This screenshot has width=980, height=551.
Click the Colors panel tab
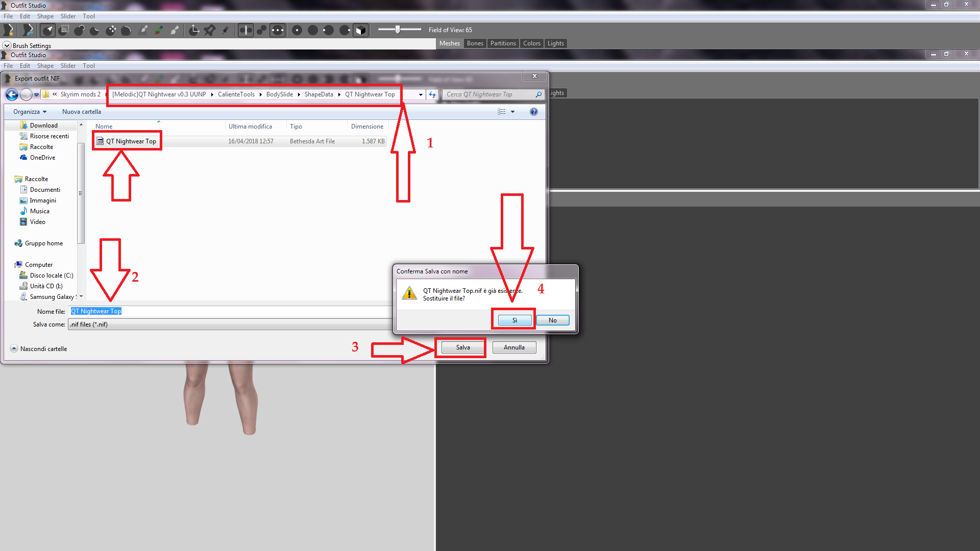coord(532,43)
